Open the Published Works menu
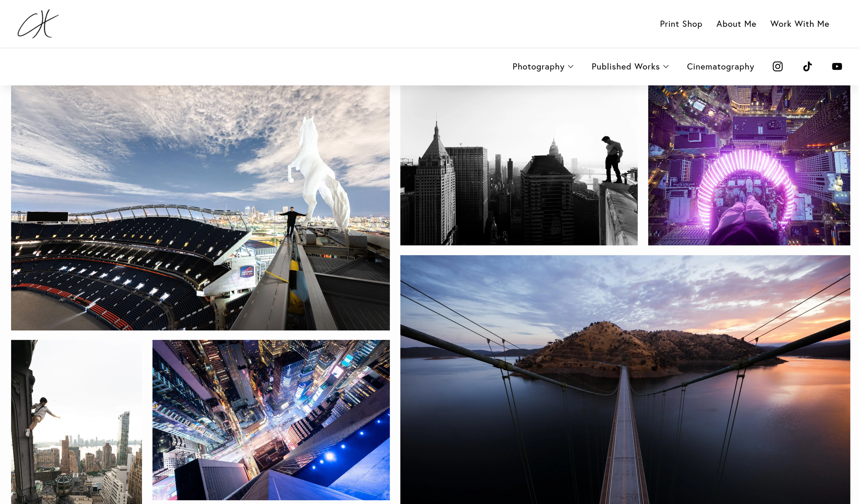859x504 pixels. pos(625,66)
